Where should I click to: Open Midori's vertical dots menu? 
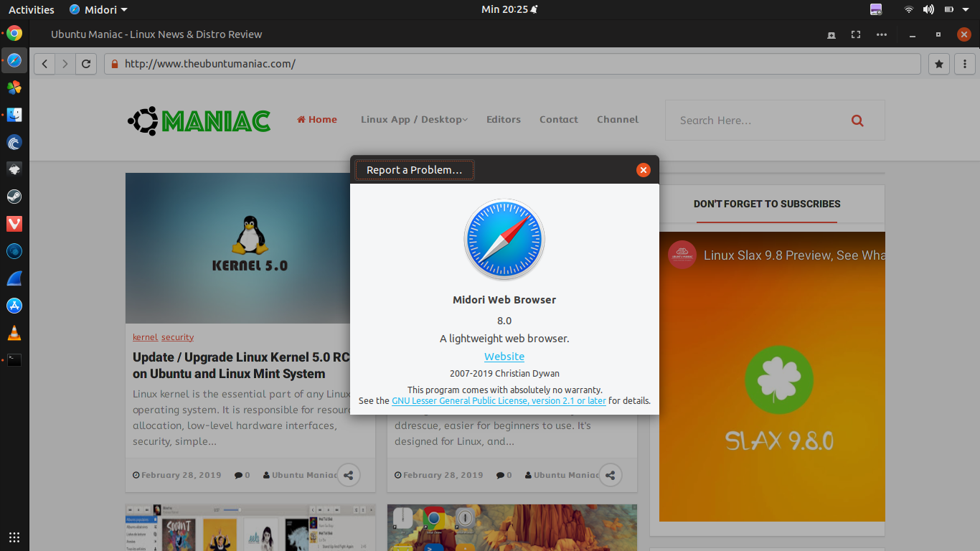point(965,64)
